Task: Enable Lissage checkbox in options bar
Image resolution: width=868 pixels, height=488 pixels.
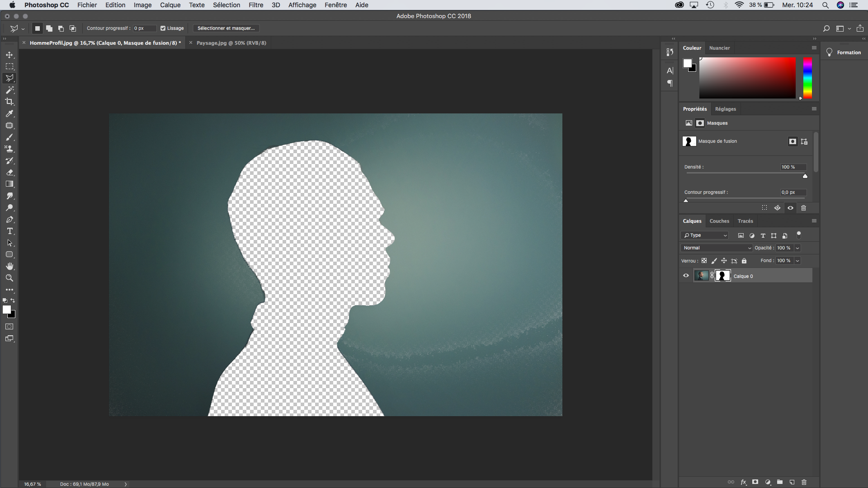Action: [163, 28]
